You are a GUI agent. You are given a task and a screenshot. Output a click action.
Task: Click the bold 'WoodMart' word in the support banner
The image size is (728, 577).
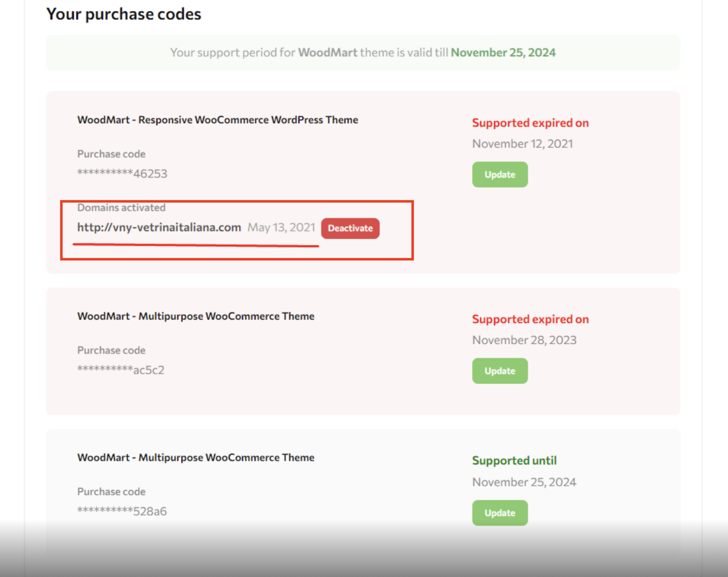point(328,53)
